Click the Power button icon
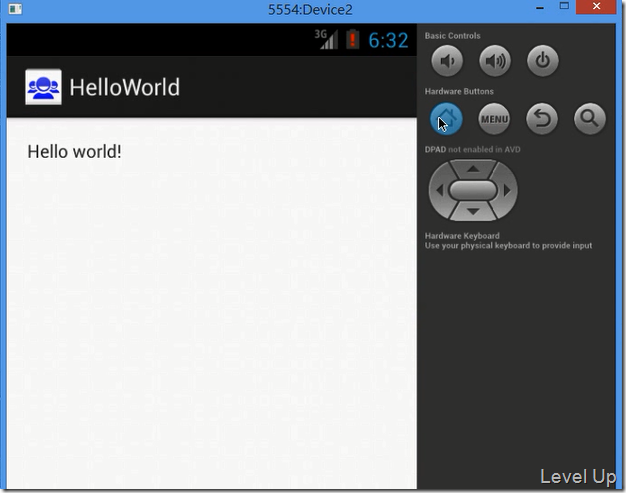This screenshot has width=626, height=493. [x=543, y=61]
